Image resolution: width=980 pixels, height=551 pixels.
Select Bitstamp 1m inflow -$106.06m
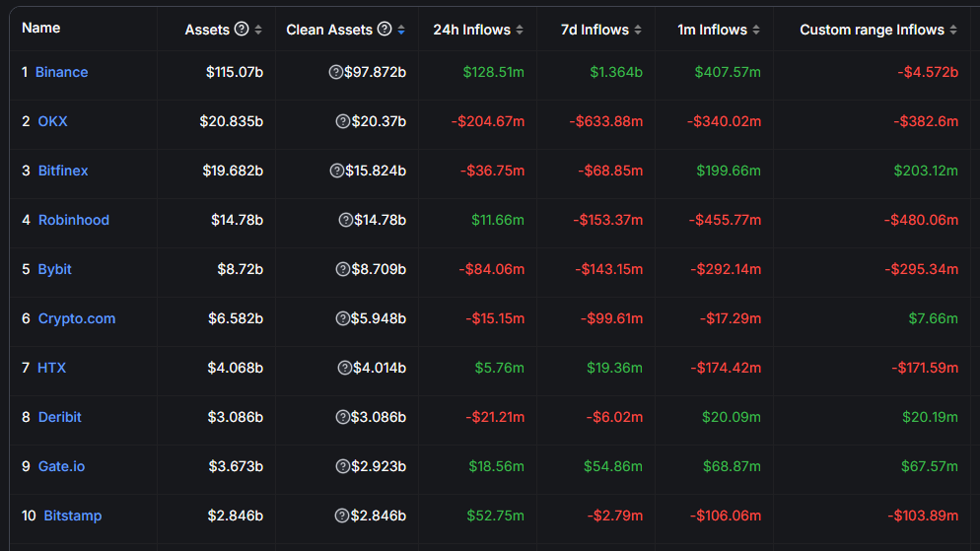click(x=726, y=516)
